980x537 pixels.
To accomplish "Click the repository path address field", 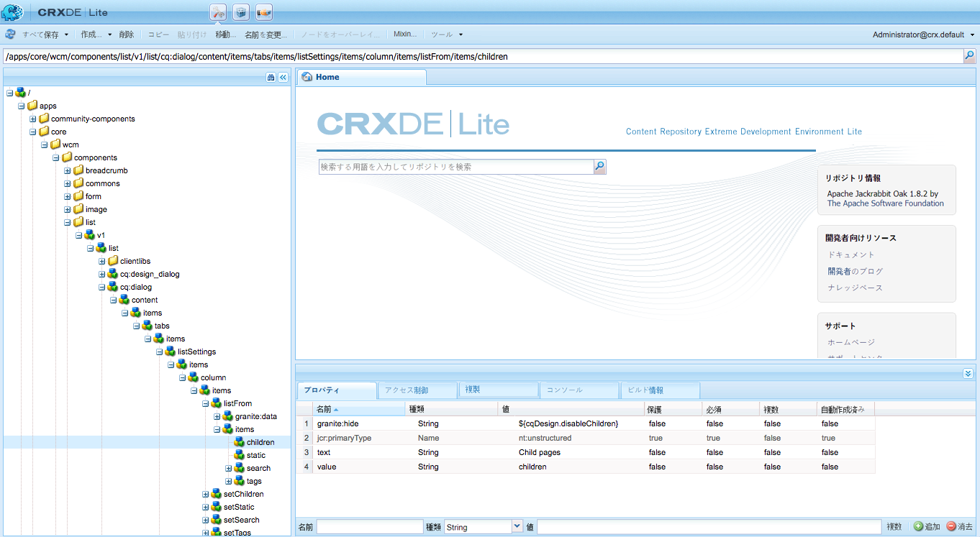I will tap(483, 56).
